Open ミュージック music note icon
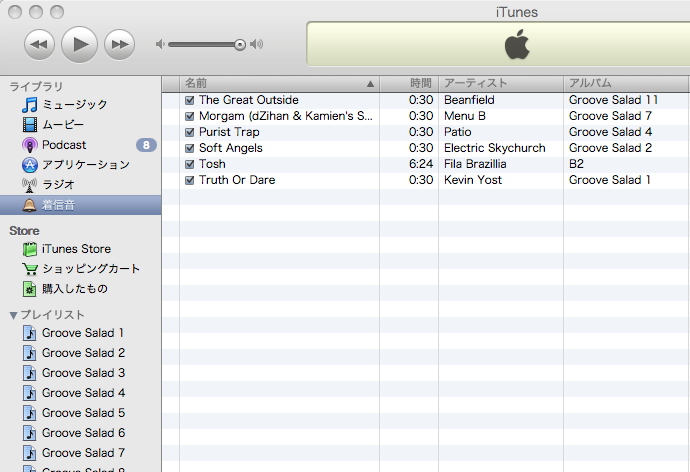This screenshot has width=690, height=472. click(x=29, y=105)
